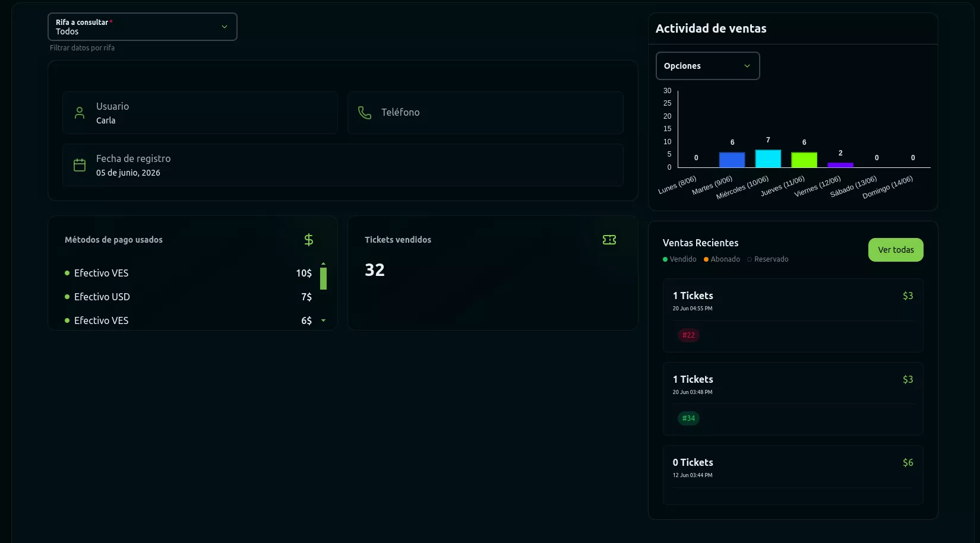Click the Ver todas button
The image size is (980, 543).
[x=896, y=250]
